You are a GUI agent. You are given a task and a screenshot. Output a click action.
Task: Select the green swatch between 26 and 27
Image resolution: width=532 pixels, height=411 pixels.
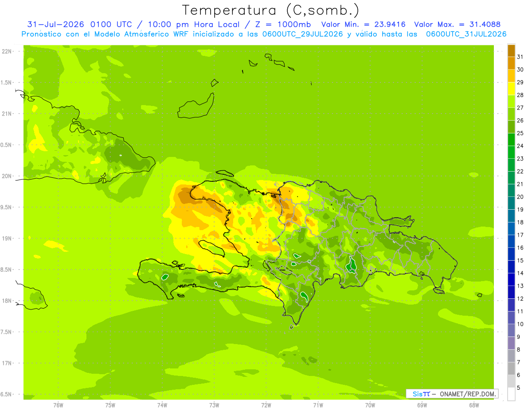(x=511, y=114)
